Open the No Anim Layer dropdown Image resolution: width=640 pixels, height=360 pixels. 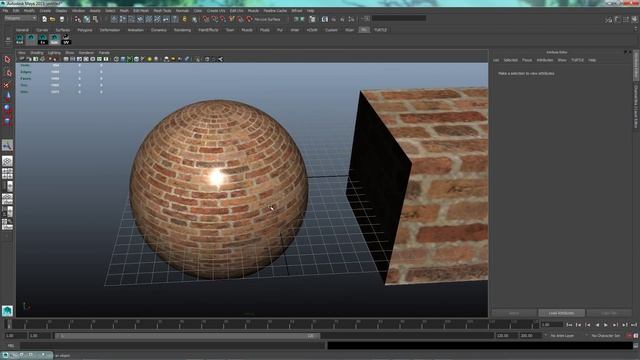pyautogui.click(x=562, y=336)
